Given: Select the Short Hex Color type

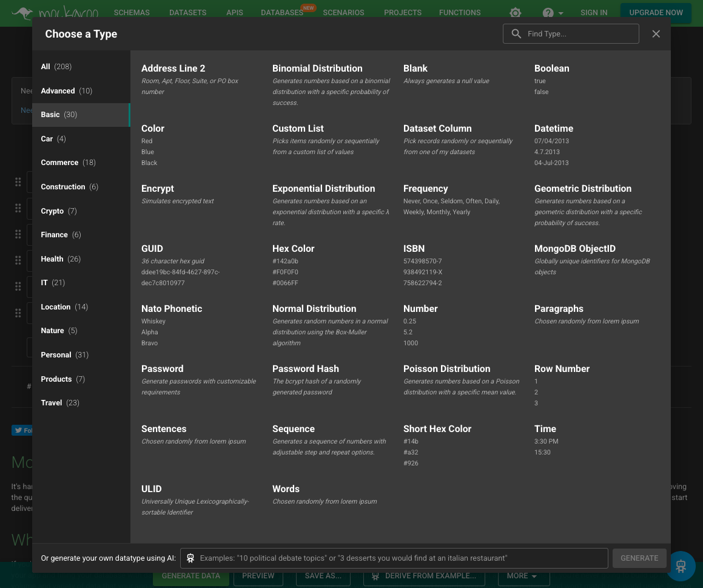Looking at the screenshot, I should coord(437,429).
